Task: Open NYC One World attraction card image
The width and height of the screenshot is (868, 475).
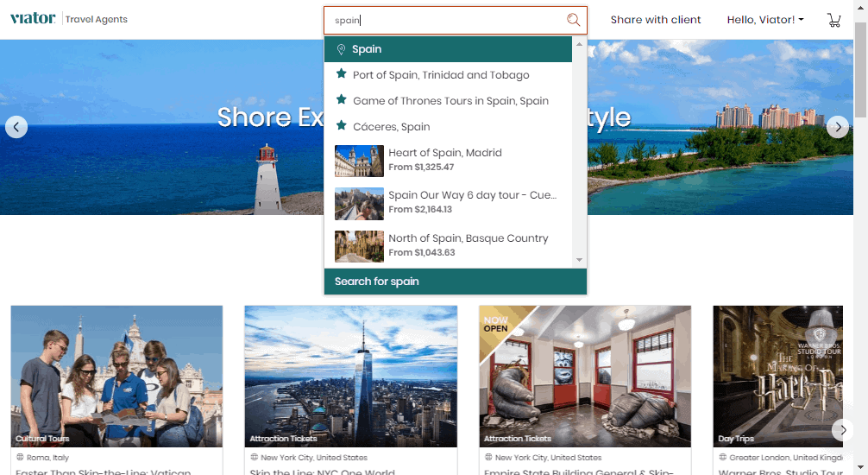Action: [351, 377]
